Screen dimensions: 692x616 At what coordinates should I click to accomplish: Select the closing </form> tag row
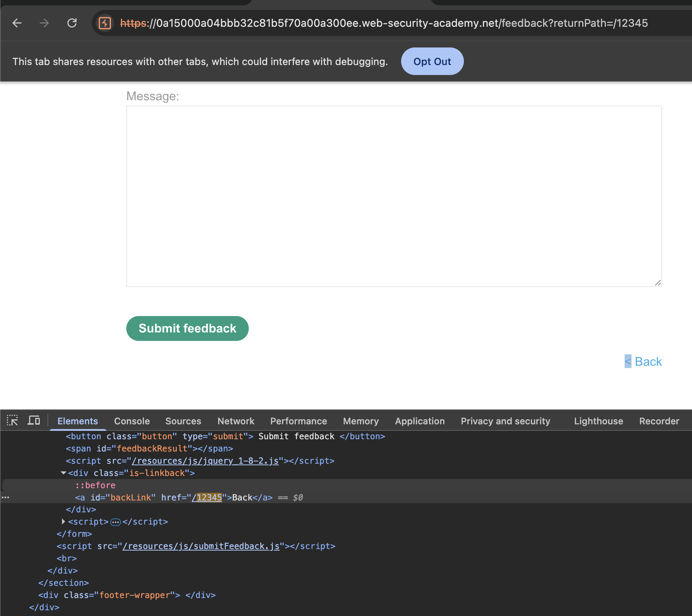point(346,534)
